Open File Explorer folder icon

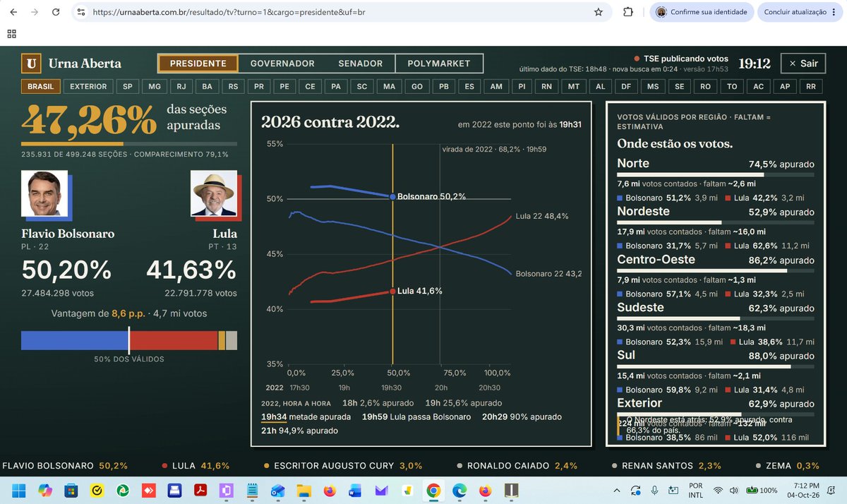tap(304, 490)
